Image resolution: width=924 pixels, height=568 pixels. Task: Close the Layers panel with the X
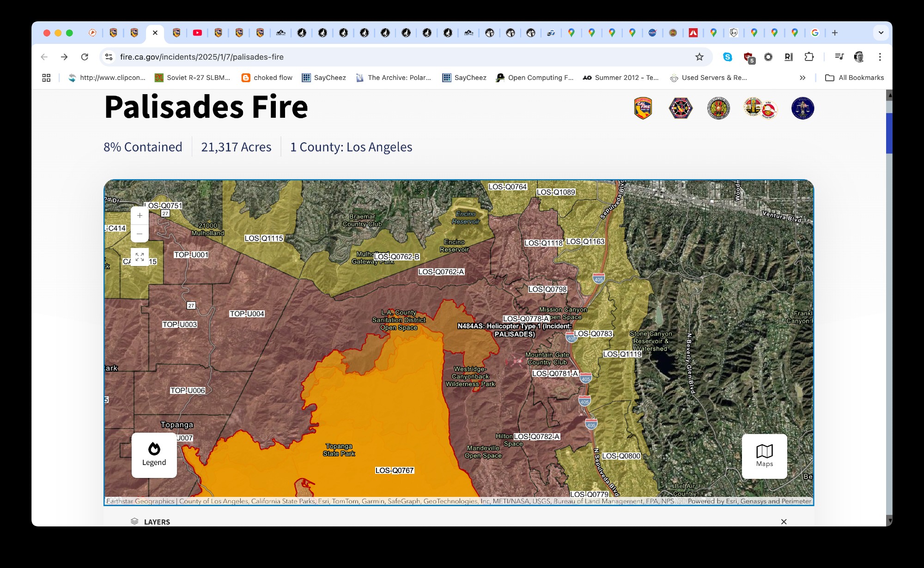point(784,521)
